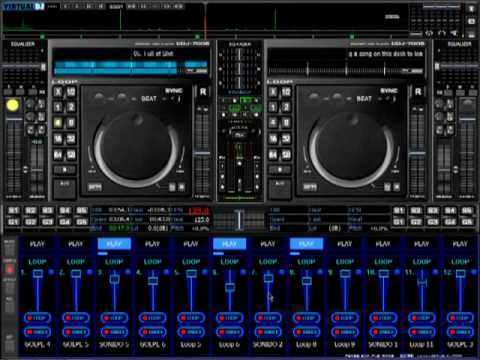The height and width of the screenshot is (360, 480).
Task: Click the blue dot beside sampler slot 7
Action: tap(282, 272)
